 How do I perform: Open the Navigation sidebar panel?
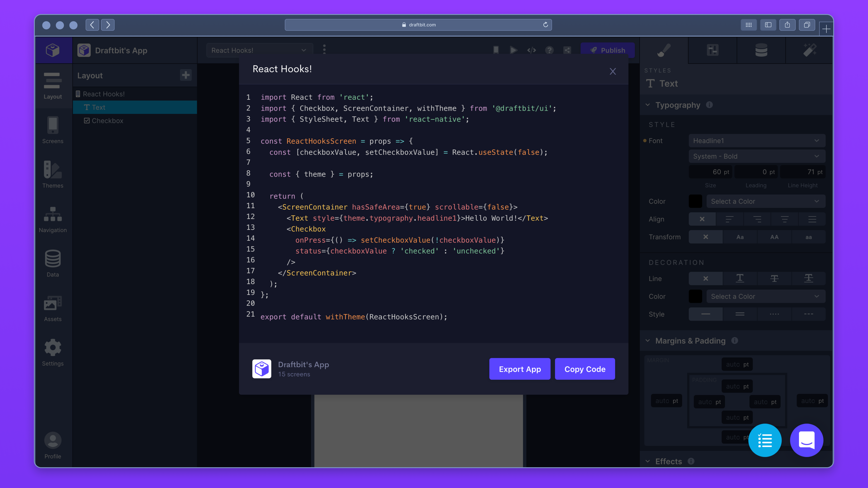53,219
